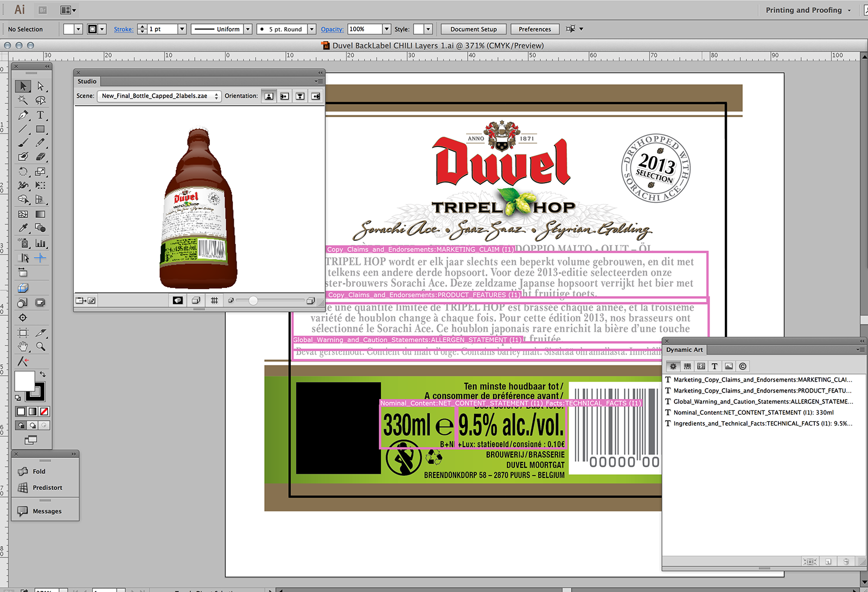868x592 pixels.
Task: Set Studio orientation to front view
Action: 269,96
